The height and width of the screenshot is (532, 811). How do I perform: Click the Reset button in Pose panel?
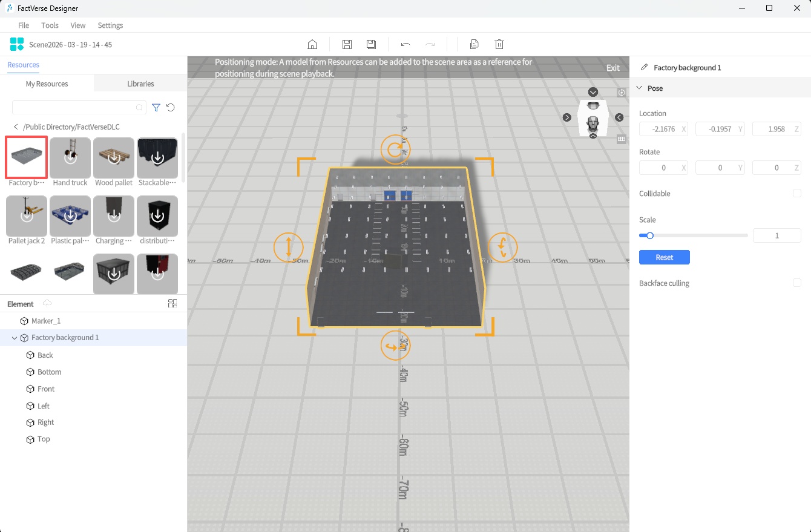pos(664,257)
